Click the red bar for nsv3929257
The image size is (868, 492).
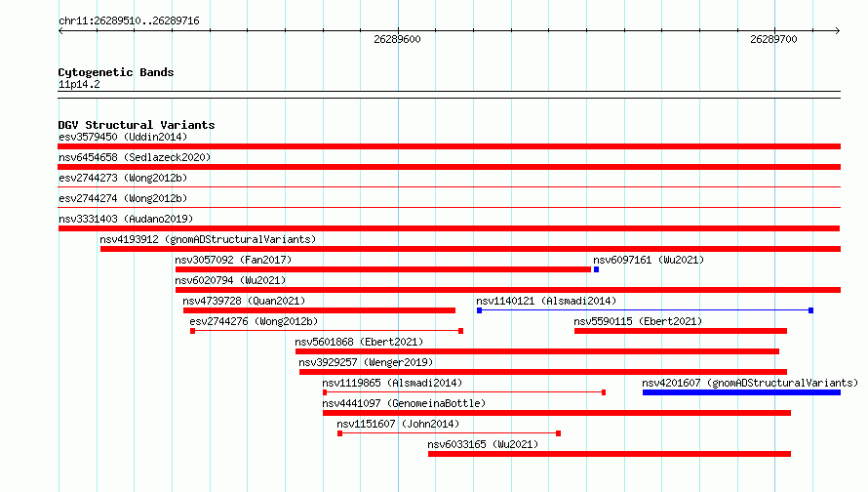pyautogui.click(x=543, y=372)
